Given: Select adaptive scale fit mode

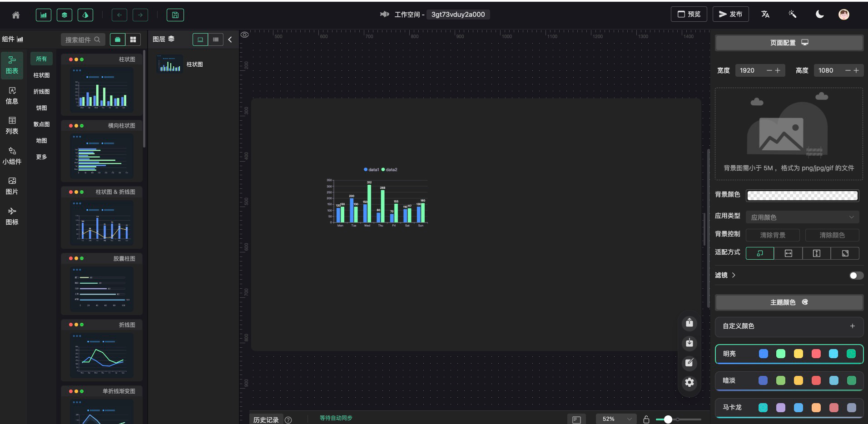Looking at the screenshot, I should [x=760, y=253].
